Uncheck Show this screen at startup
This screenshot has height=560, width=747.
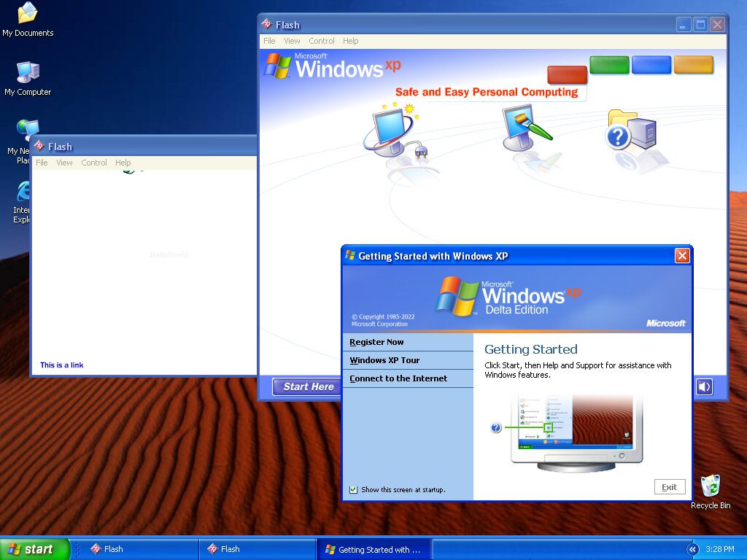pos(354,489)
